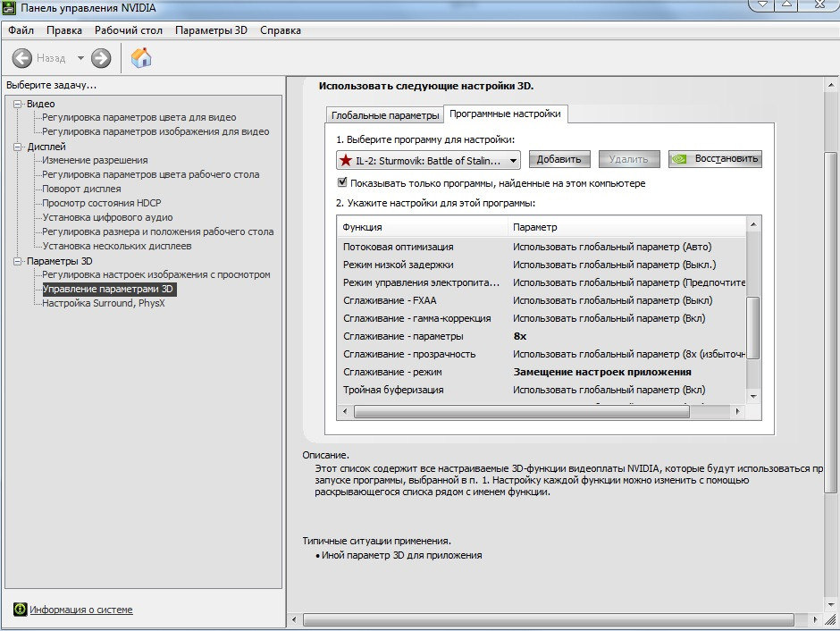Select the Тройная буферизация row
Viewport: 840px width, 631px height.
[x=541, y=390]
